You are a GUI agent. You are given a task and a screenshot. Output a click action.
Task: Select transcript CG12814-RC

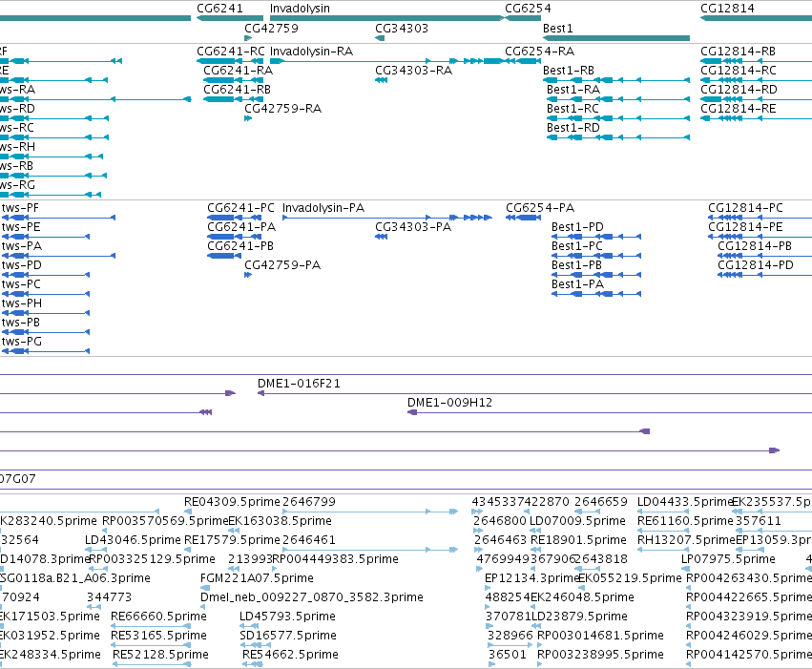point(739,71)
